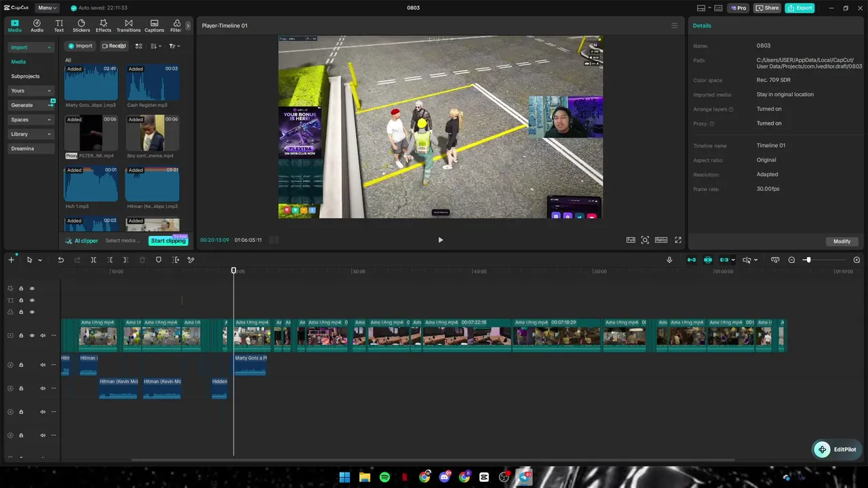Screen dimensions: 868x488
Task: Expand the Generate section
Action: (x=31, y=105)
